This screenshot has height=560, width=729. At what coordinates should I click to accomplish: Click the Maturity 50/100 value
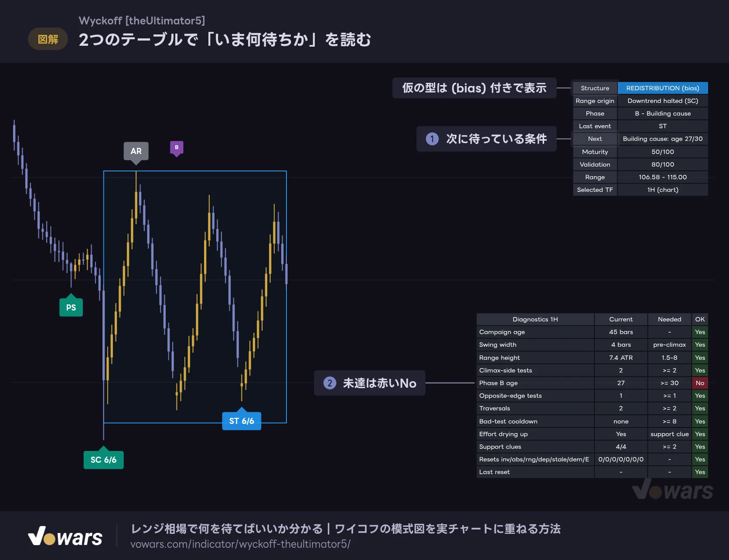pos(663,152)
